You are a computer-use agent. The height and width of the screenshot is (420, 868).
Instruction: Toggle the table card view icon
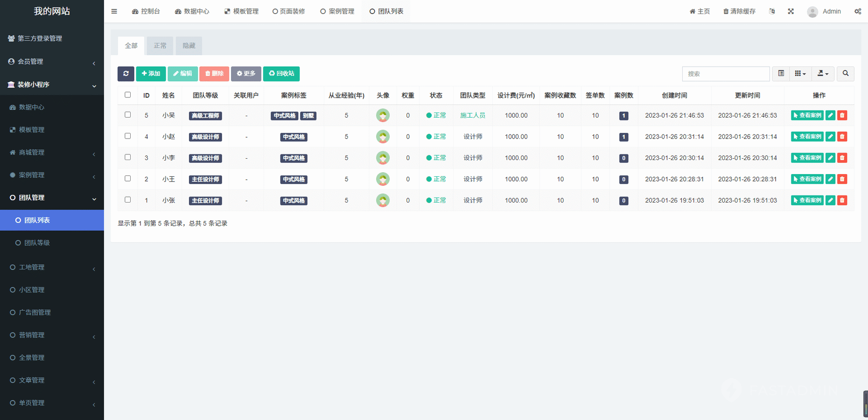(x=781, y=74)
